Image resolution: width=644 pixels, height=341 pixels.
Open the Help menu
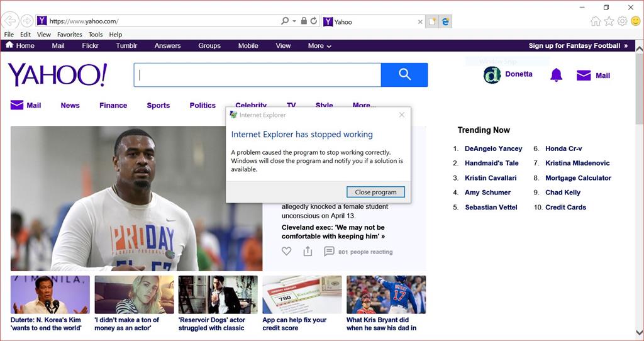point(116,35)
